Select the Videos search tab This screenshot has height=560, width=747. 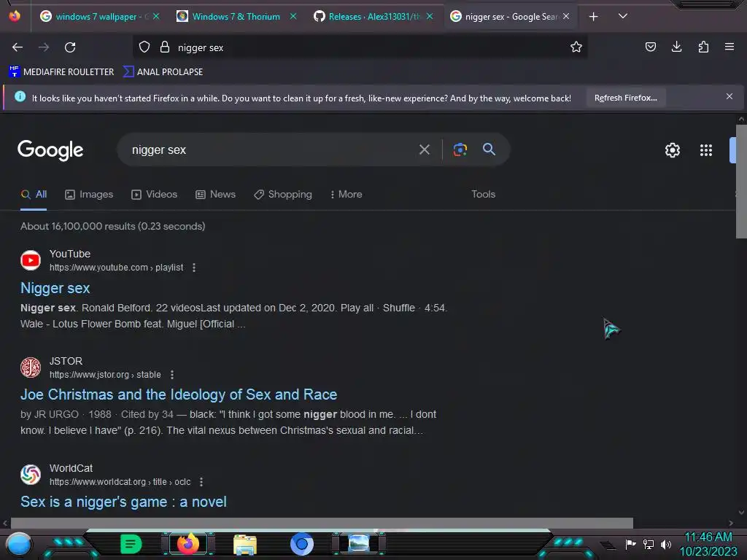click(x=155, y=194)
